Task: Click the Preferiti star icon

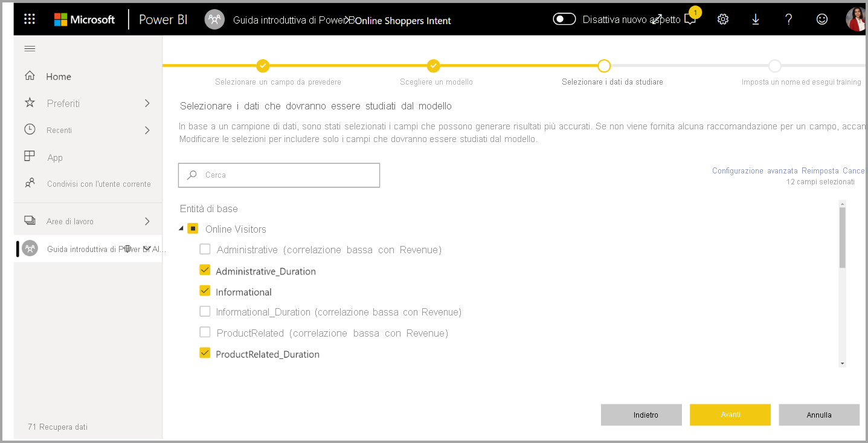Action: [30, 103]
